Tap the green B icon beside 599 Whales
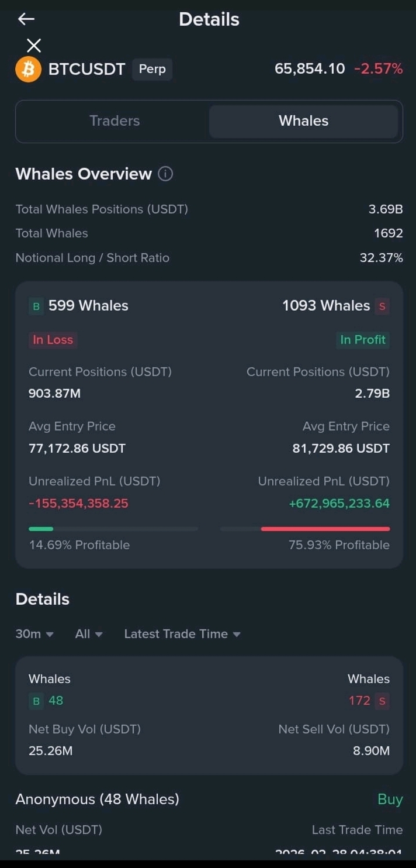416x868 pixels. coord(36,306)
